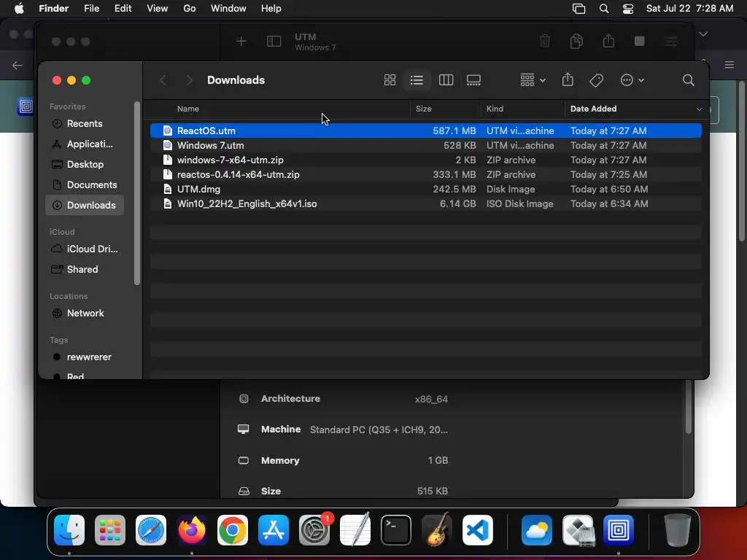The height and width of the screenshot is (560, 747).
Task: Open Terminal from the Dock
Action: pyautogui.click(x=396, y=530)
